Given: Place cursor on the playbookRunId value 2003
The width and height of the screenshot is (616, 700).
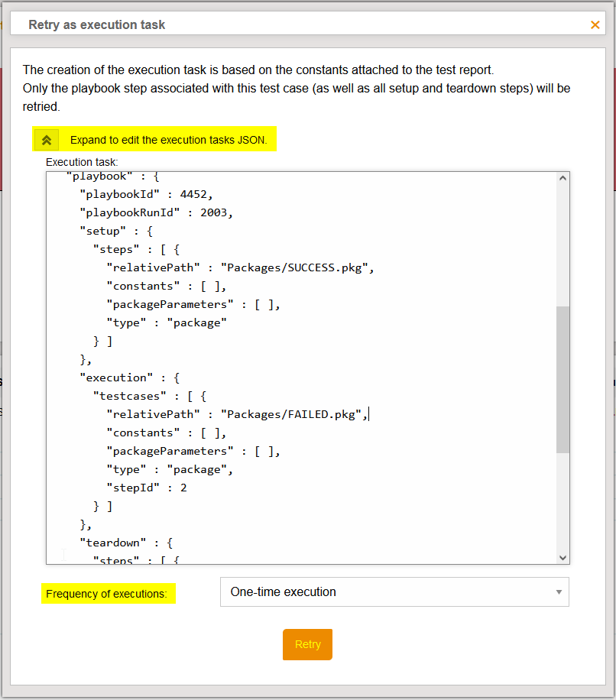Looking at the screenshot, I should 215,212.
